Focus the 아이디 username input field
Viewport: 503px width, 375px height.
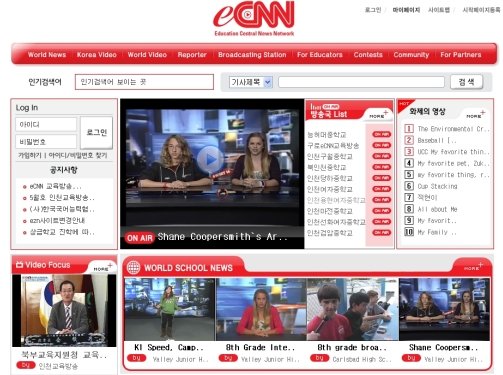(x=46, y=124)
